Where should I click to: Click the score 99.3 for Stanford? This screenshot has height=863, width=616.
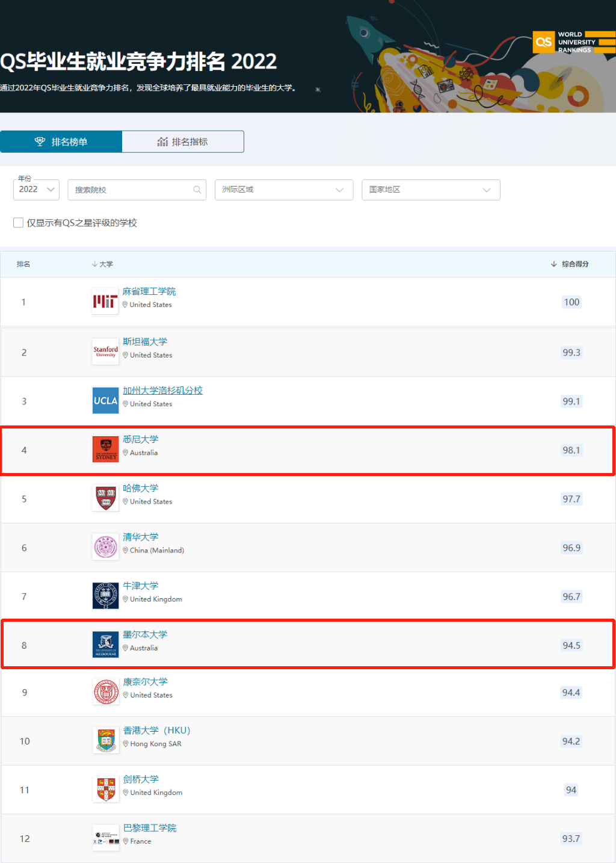(x=571, y=353)
